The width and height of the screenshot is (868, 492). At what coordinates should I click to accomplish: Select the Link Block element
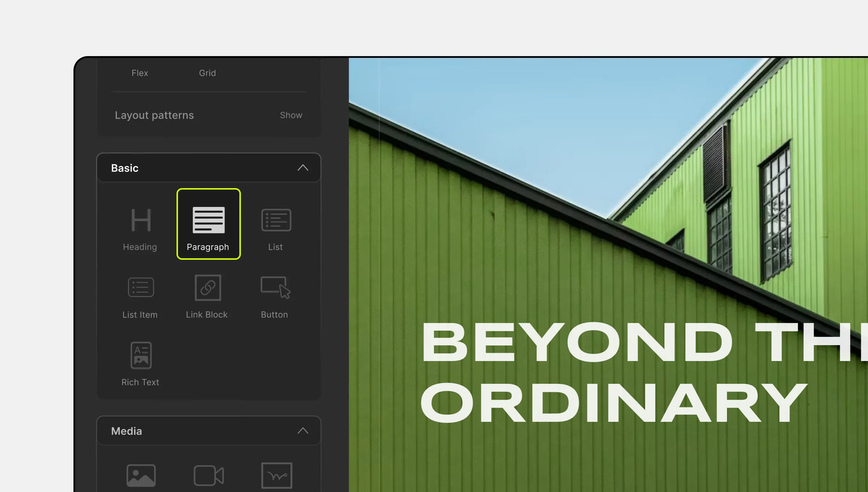208,296
